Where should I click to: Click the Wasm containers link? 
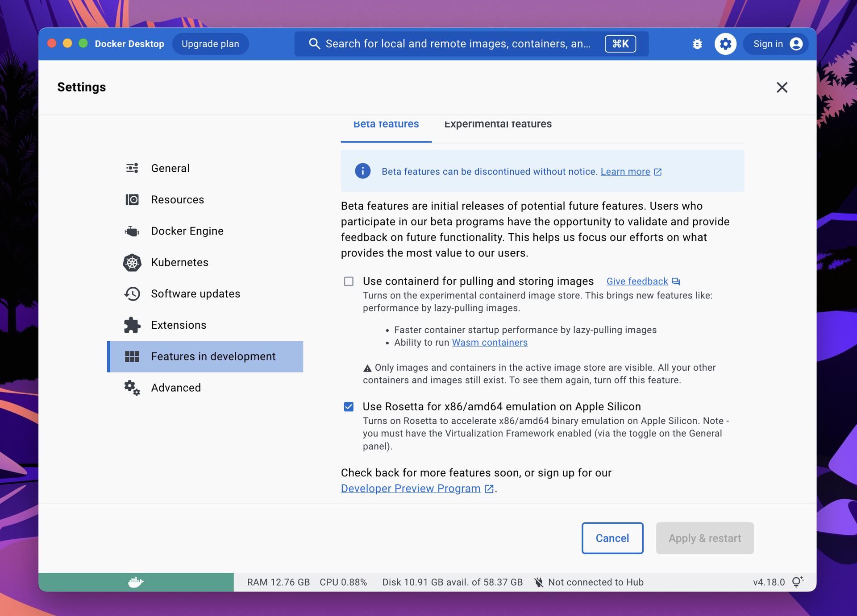490,343
